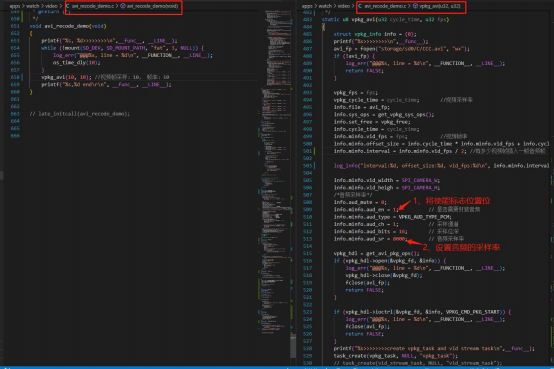554x369 pixels.
Task: Click 'vpkg_cycle_time = cycle_time;' line
Action: coord(377,100)
